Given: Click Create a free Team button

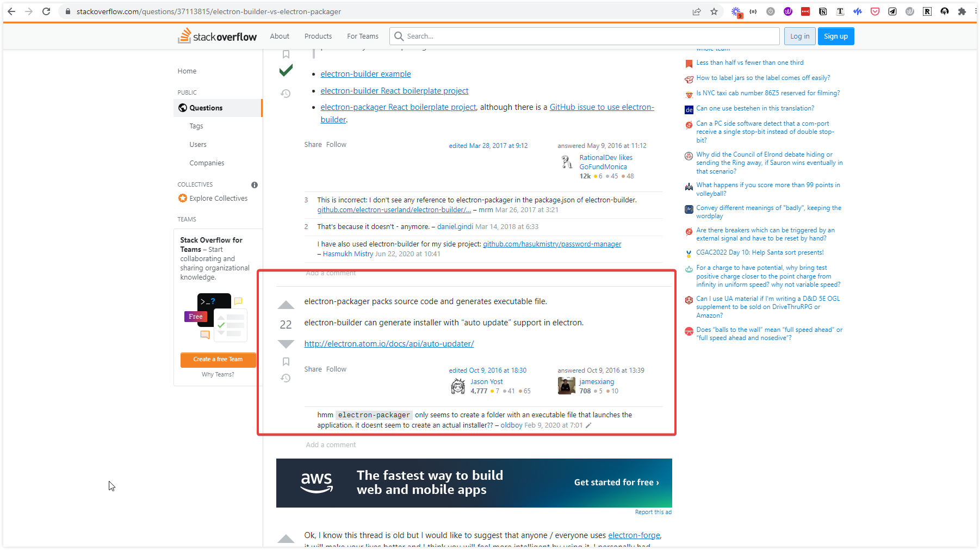Looking at the screenshot, I should click(218, 360).
